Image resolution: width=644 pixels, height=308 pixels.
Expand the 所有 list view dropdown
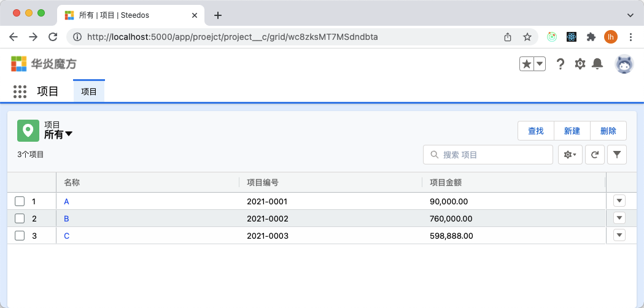[59, 134]
